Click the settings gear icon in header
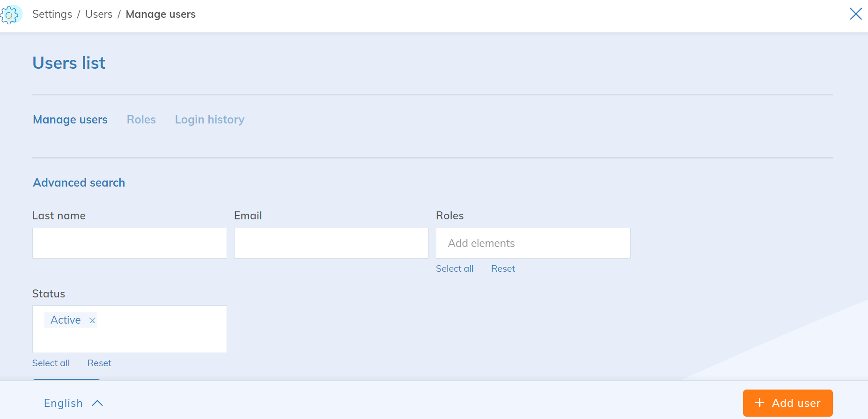This screenshot has height=419, width=868. pos(10,14)
